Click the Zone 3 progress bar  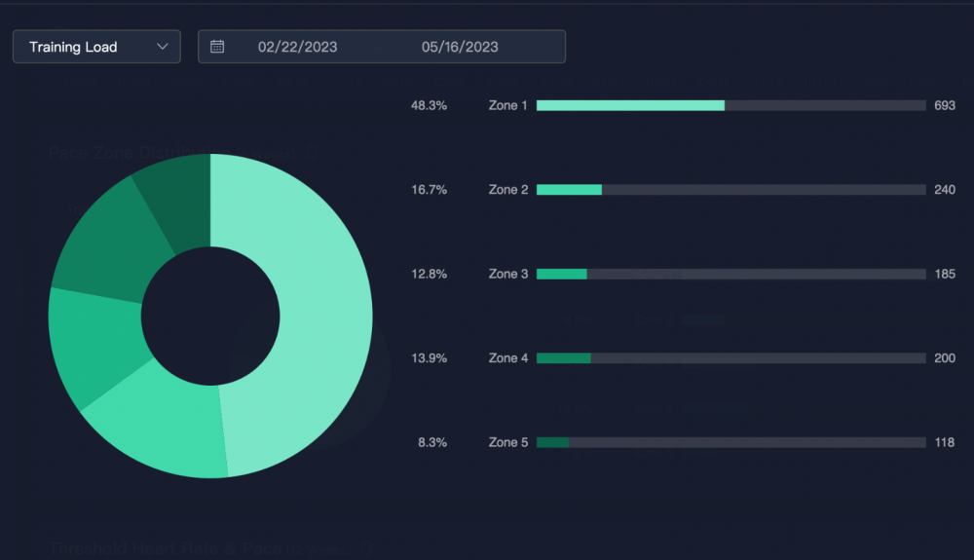click(x=731, y=274)
